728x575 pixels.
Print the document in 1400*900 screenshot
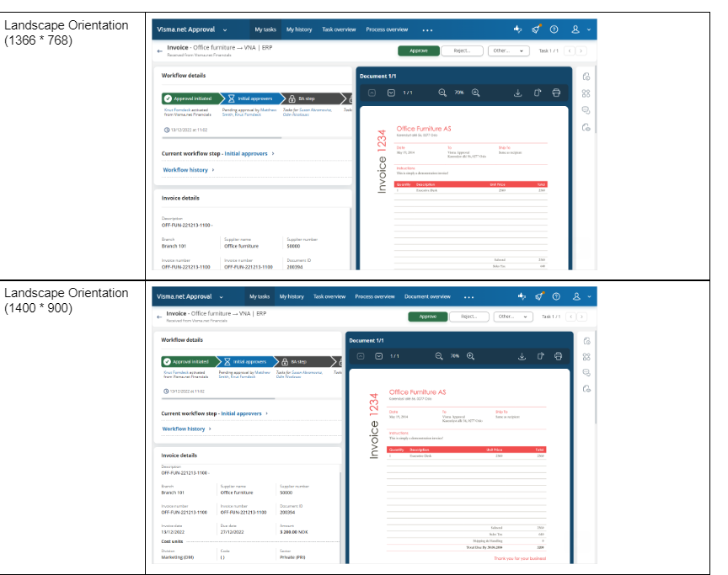tap(558, 356)
